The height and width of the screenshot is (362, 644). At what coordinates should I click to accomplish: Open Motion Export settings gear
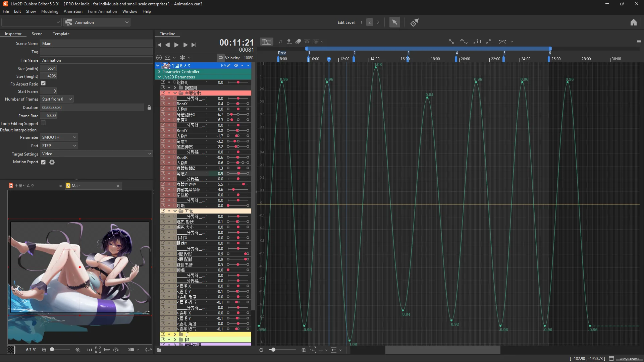click(52, 162)
